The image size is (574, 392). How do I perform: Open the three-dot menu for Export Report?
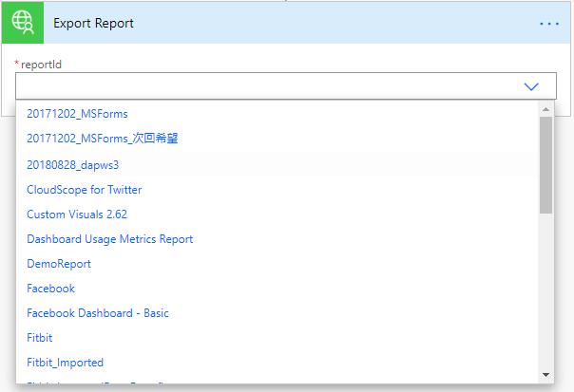tap(549, 24)
